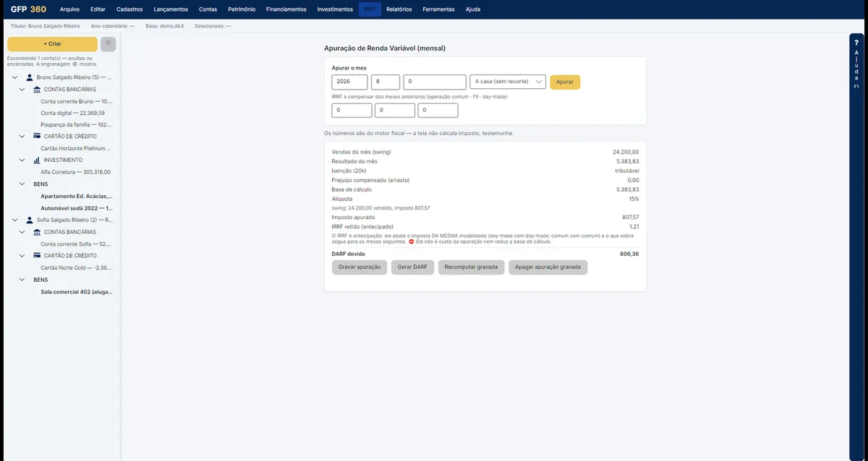
Task: Click the Recomputar gravada button
Action: click(x=472, y=267)
